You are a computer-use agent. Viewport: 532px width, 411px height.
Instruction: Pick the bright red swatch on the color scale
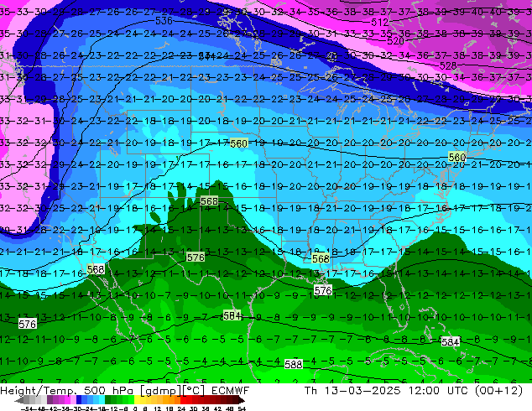(x=184, y=400)
